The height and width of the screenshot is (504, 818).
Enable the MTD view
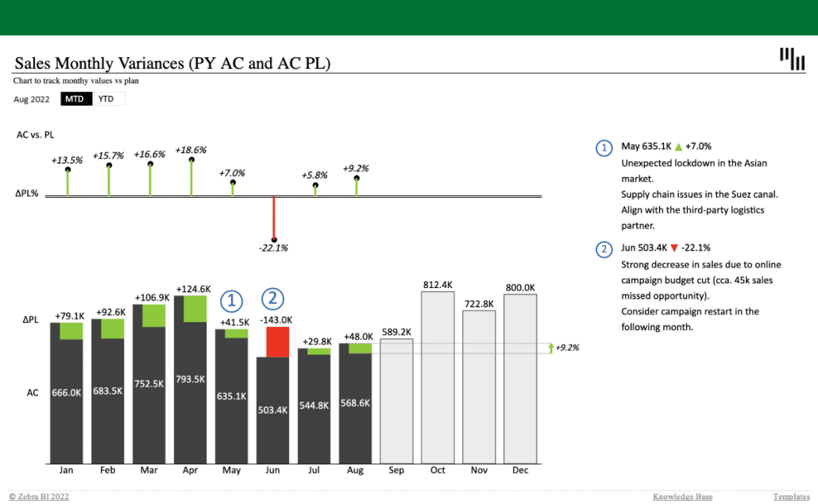75,98
